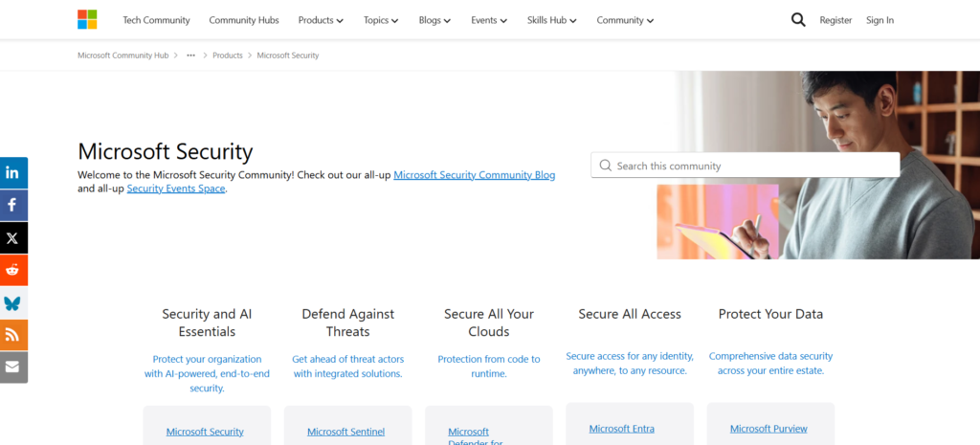The height and width of the screenshot is (445, 980).
Task: Click Secure All Your Clouds heading
Action: tap(489, 323)
